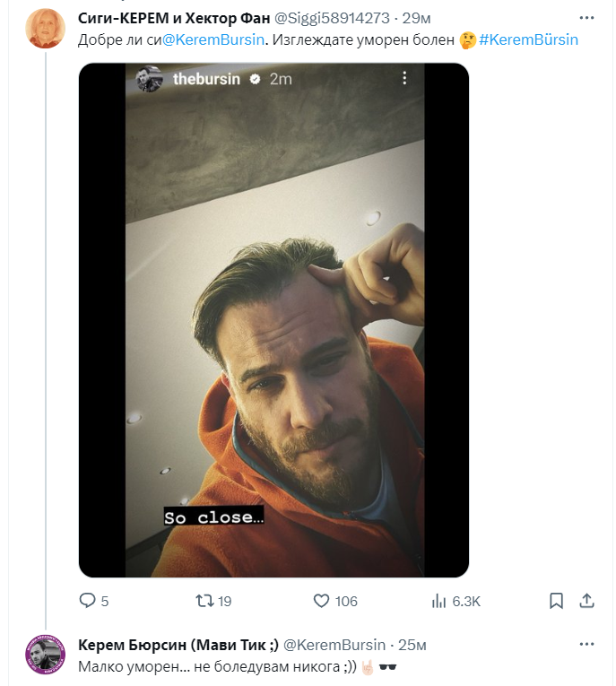Screen dimensions: 616x686
Task: Share the tweet via share icon
Action: pyautogui.click(x=587, y=601)
